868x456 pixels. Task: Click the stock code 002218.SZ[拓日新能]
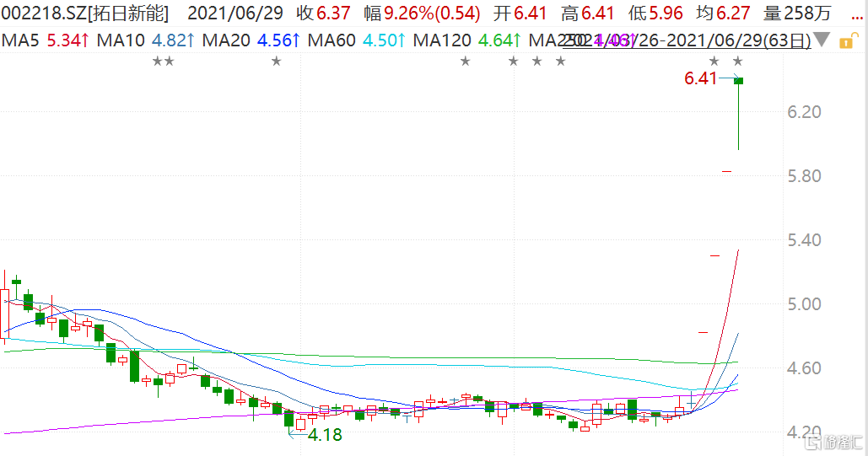pos(84,13)
